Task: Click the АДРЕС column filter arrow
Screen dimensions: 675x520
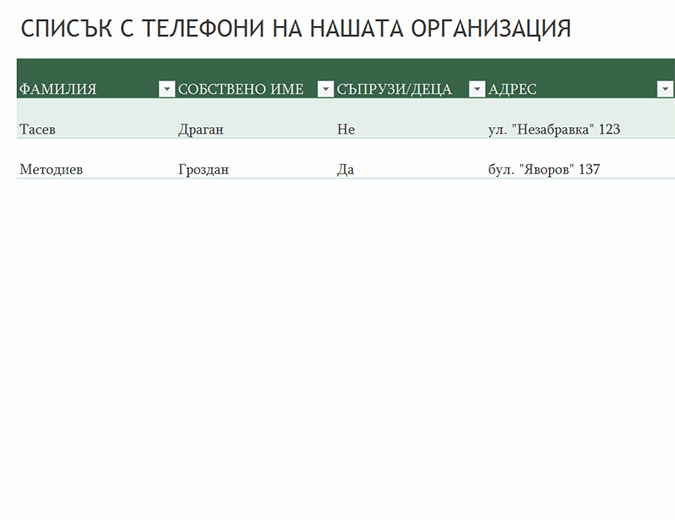Action: tap(665, 89)
